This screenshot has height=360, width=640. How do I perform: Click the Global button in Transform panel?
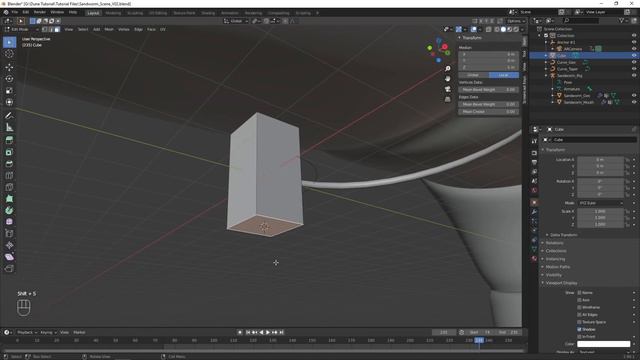(x=473, y=75)
